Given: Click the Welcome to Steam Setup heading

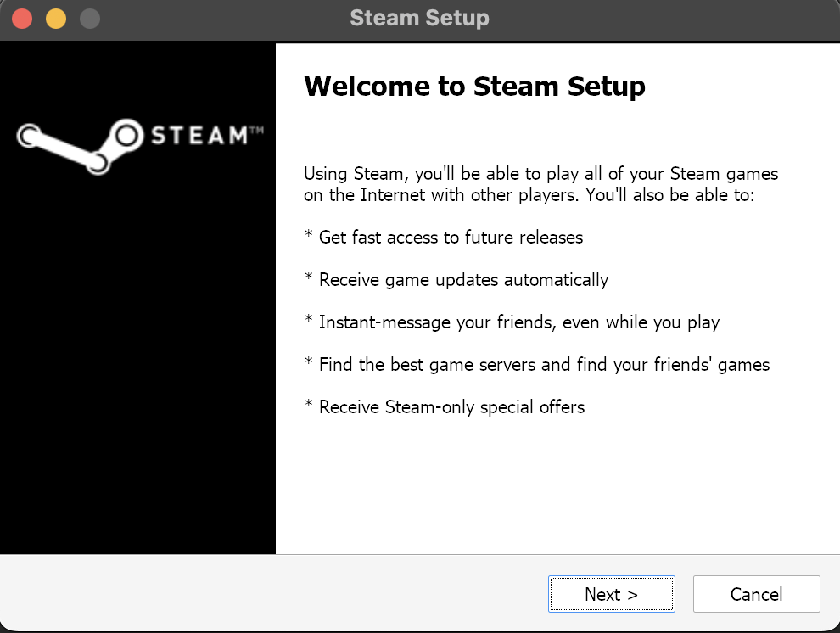Looking at the screenshot, I should click(x=474, y=87).
